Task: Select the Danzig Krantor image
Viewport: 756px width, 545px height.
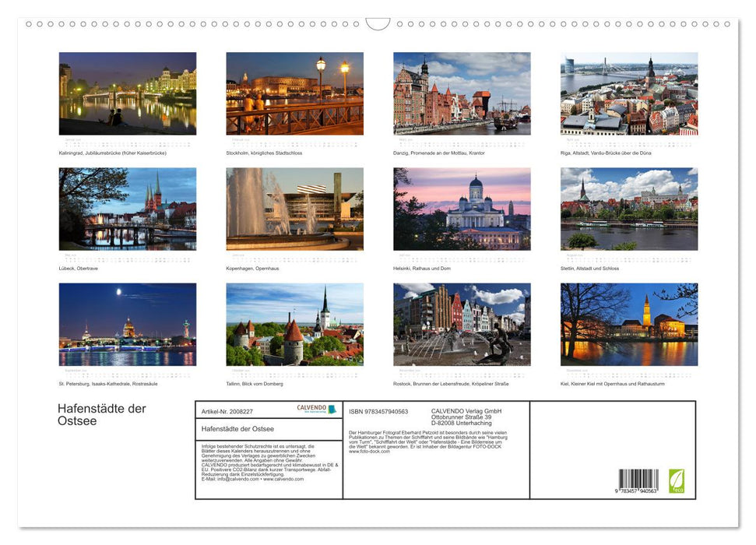Action: point(462,93)
